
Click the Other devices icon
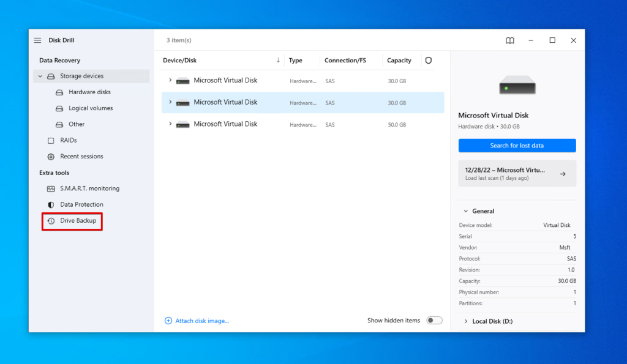tap(59, 124)
